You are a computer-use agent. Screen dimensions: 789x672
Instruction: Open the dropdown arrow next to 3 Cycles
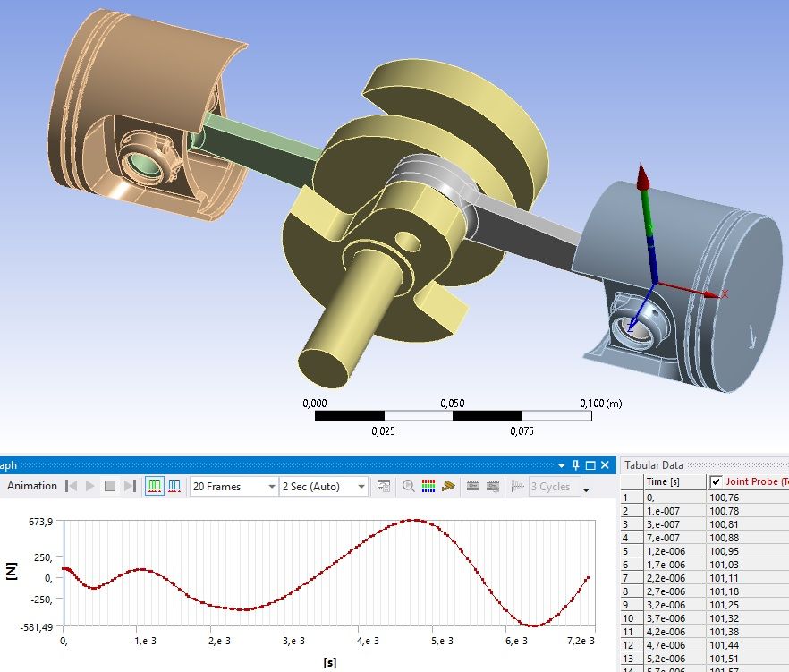click(586, 489)
